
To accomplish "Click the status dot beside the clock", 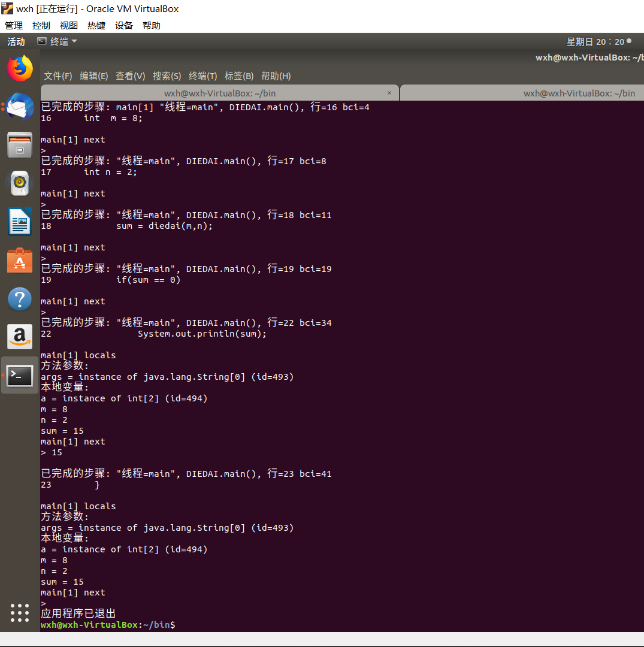I will tap(629, 41).
